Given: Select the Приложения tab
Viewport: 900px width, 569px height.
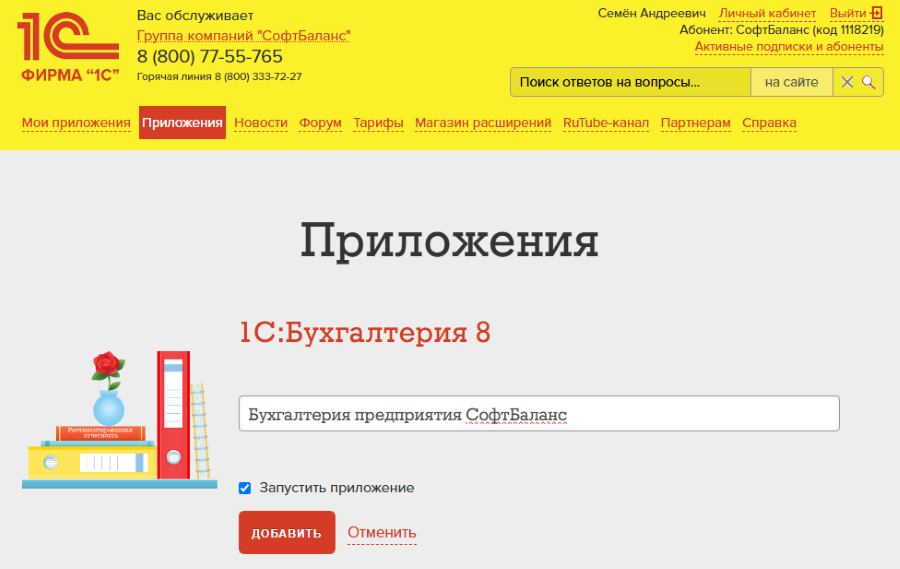Looking at the screenshot, I should click(x=182, y=122).
